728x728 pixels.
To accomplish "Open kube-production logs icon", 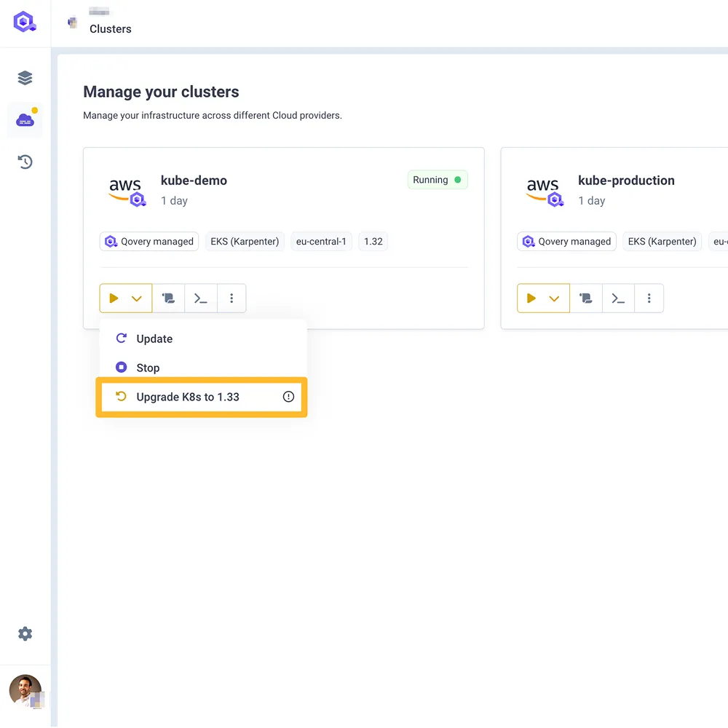I will tap(586, 298).
